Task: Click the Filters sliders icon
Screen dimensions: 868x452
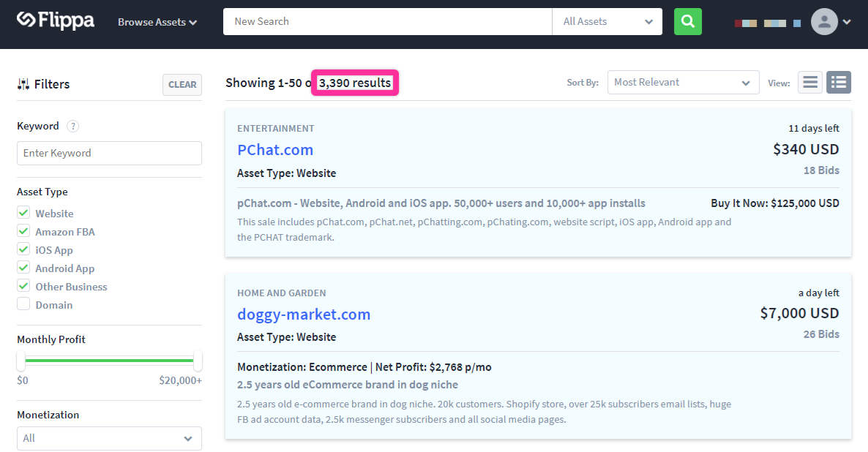Action: coord(23,84)
